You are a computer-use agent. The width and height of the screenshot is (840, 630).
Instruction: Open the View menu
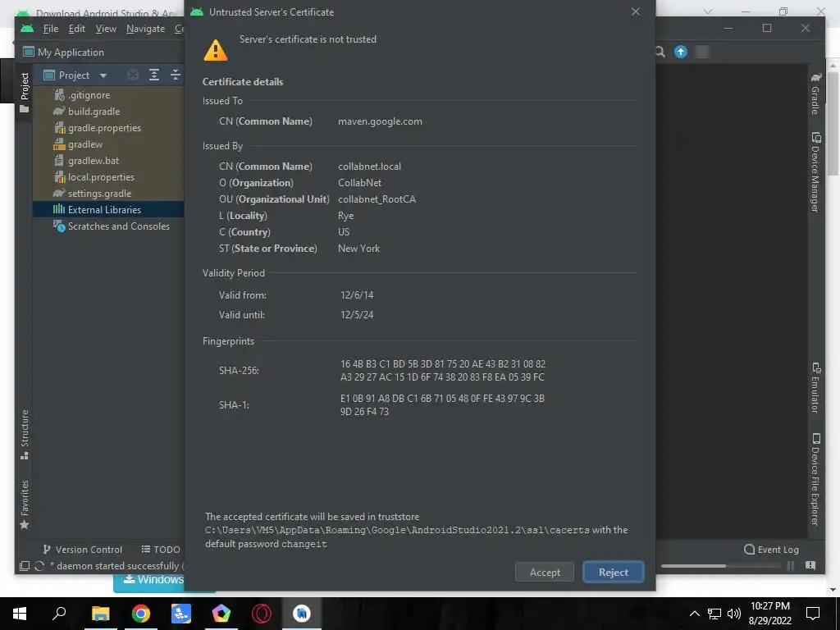[x=106, y=29]
